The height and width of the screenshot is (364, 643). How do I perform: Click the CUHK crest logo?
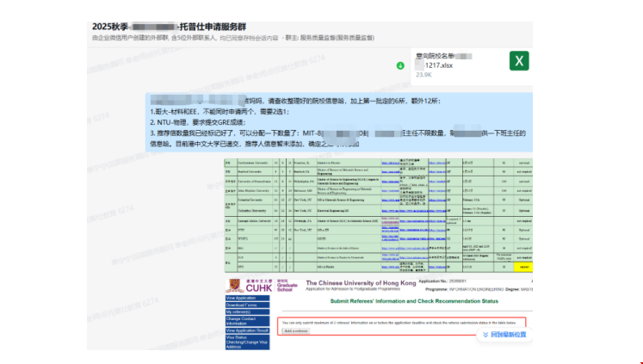point(234,286)
